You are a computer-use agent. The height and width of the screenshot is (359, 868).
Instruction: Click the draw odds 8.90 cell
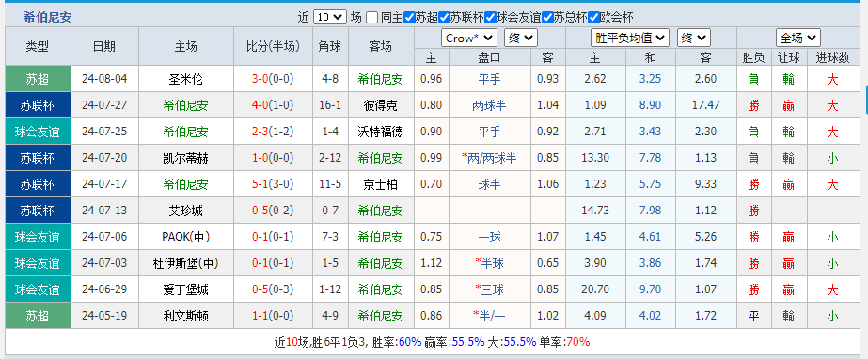tap(650, 105)
